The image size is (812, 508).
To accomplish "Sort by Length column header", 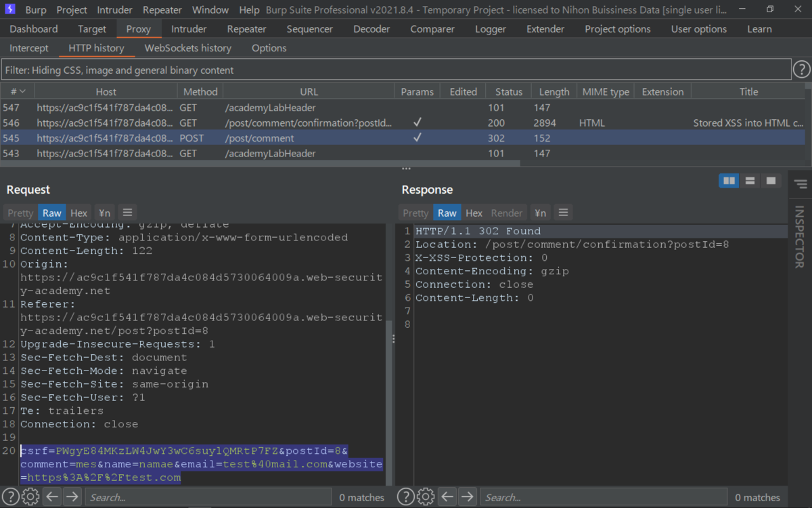I will point(554,91).
